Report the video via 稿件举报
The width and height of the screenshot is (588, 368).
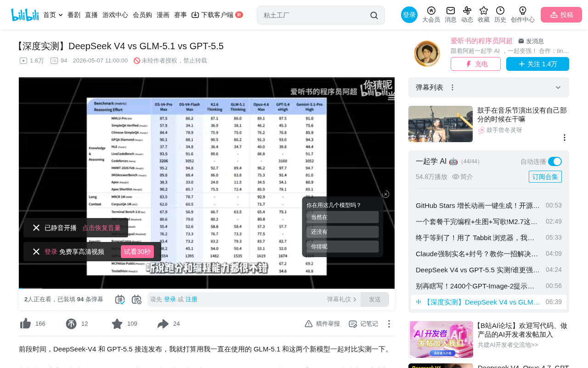coord(322,324)
